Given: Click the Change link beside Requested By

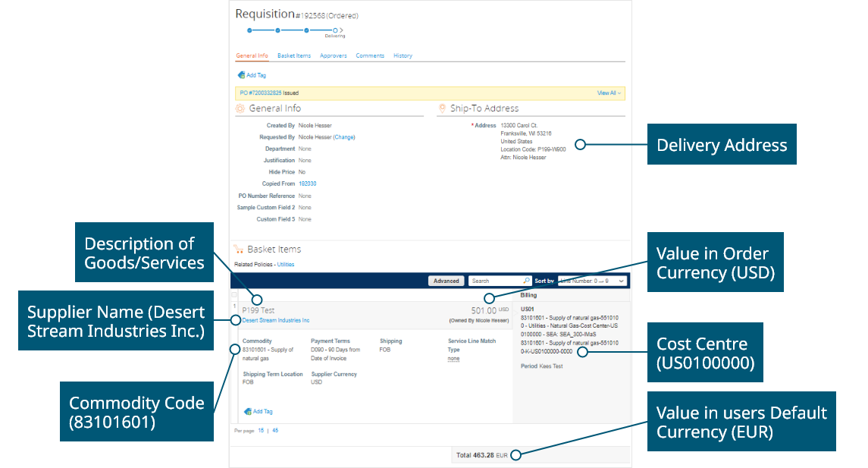Looking at the screenshot, I should pos(344,137).
